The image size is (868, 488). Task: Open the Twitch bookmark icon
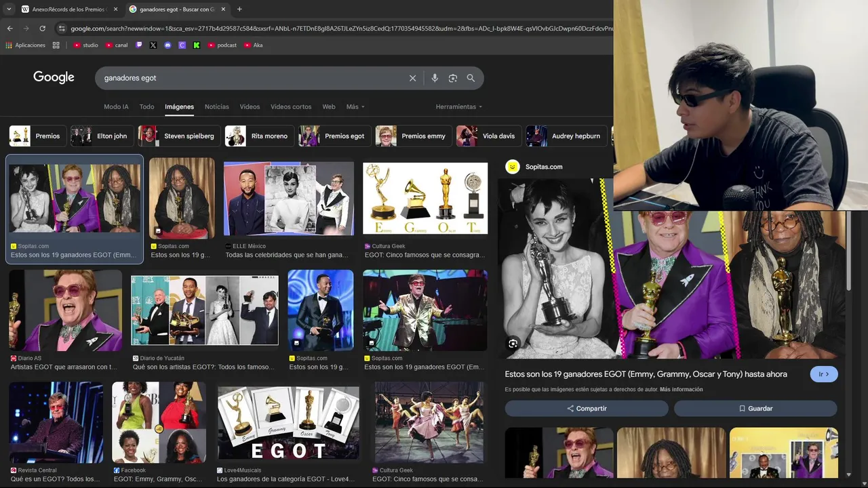139,45
